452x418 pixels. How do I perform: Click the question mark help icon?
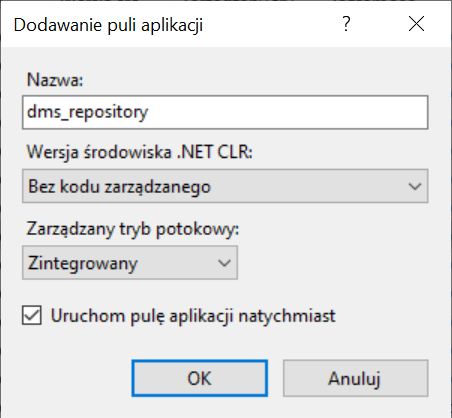click(346, 24)
